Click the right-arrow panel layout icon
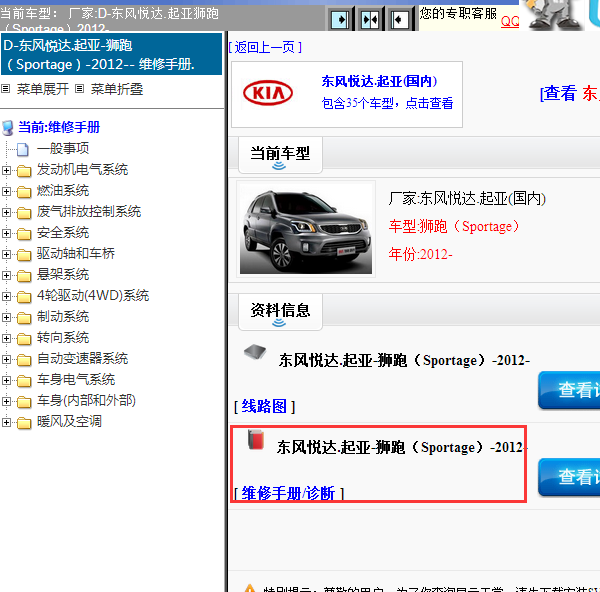Viewport: 600px width, 592px height. (340, 19)
